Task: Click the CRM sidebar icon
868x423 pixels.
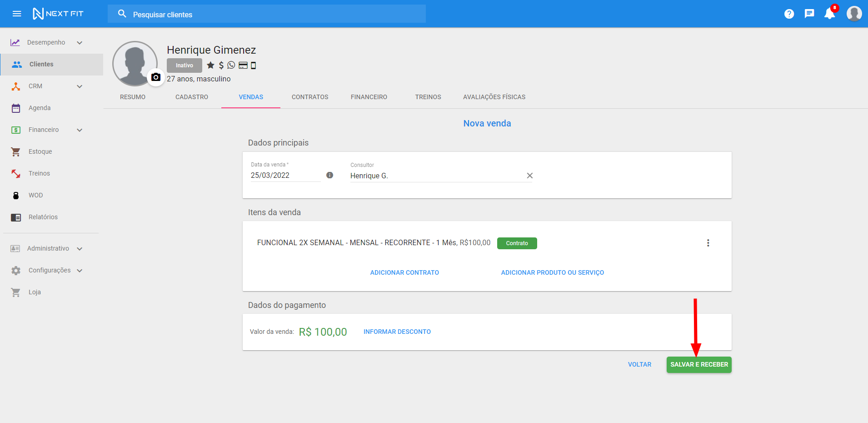Action: click(x=16, y=86)
